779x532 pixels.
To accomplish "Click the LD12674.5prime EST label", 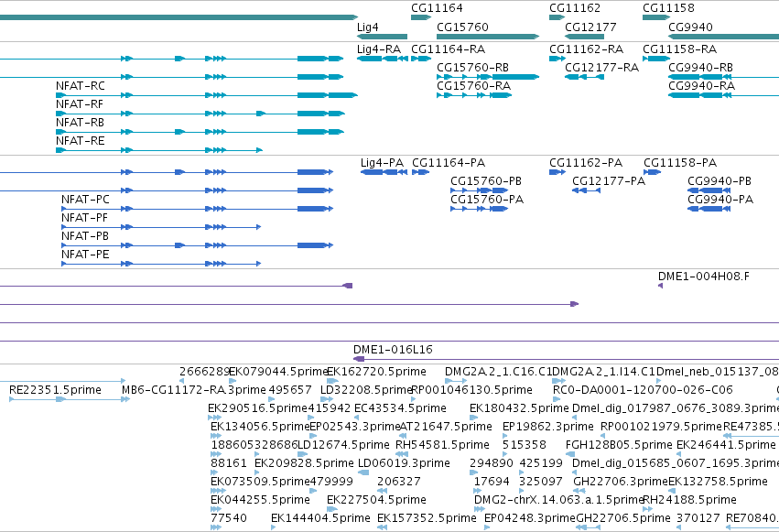I will tap(343, 445).
